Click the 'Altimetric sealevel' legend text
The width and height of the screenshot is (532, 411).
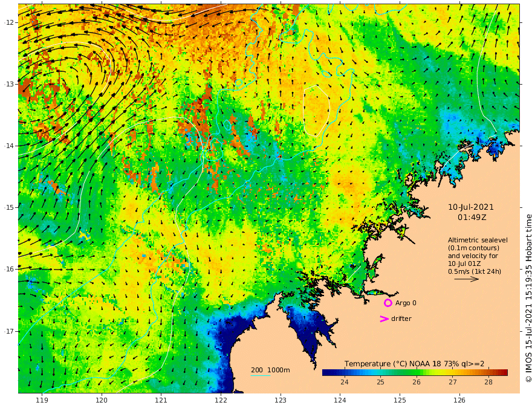[478, 240]
